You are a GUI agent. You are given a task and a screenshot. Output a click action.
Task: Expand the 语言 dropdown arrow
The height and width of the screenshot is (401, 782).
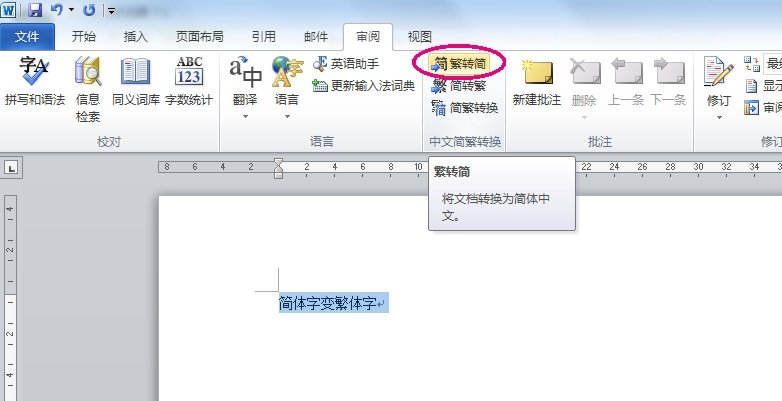coord(287,117)
